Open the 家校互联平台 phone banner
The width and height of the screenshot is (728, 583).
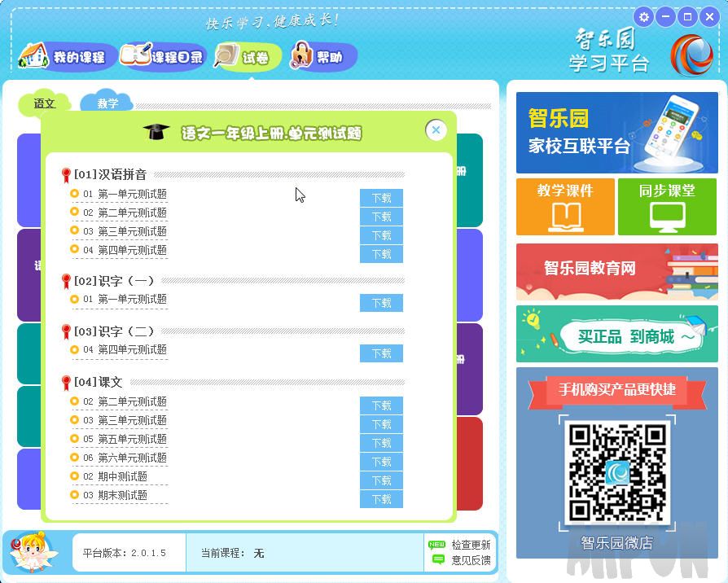coord(616,133)
